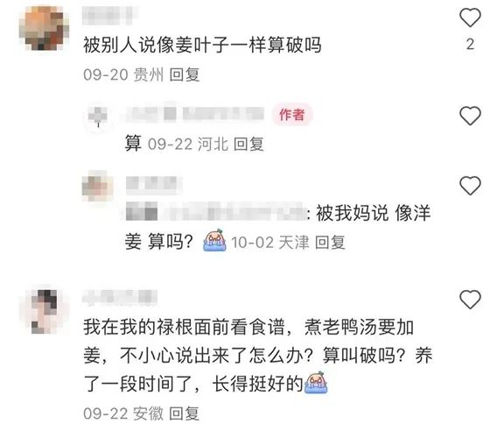Open the 安徽 commenter's avatar
The height and width of the screenshot is (424, 504).
point(45,311)
